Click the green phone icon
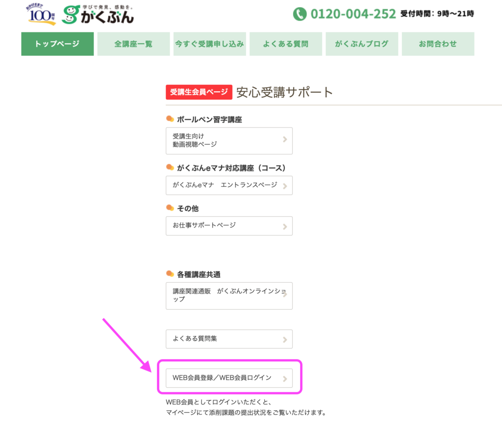Viewport: 502px width, 448px height. pyautogui.click(x=300, y=14)
